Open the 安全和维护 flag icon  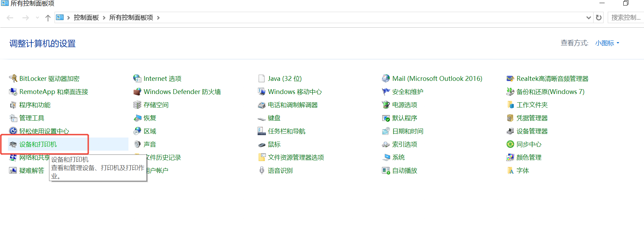coord(386,92)
